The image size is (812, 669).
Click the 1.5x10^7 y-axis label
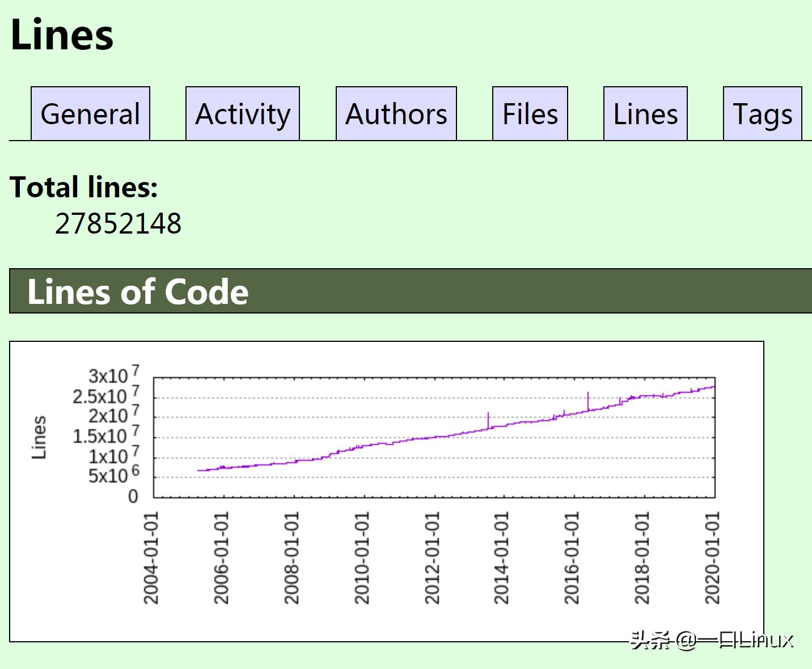pos(106,435)
